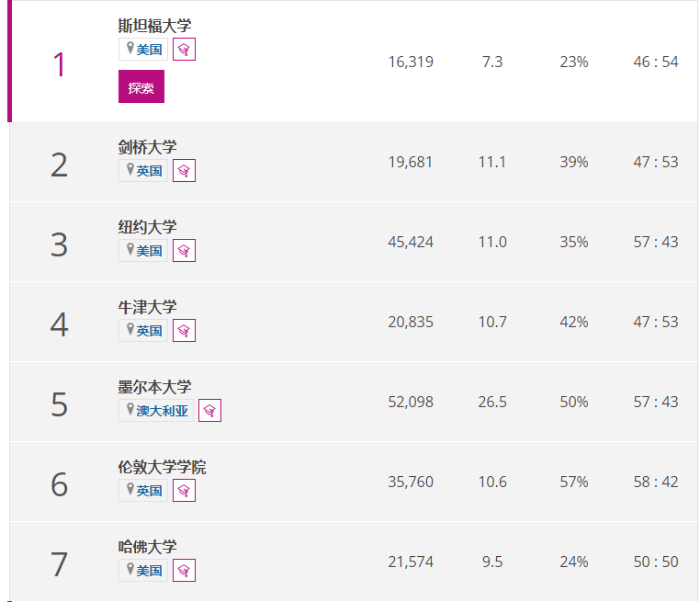Click 澳大利亚 location tag under 墨尔本大学
This screenshot has width=700, height=602.
click(x=156, y=411)
